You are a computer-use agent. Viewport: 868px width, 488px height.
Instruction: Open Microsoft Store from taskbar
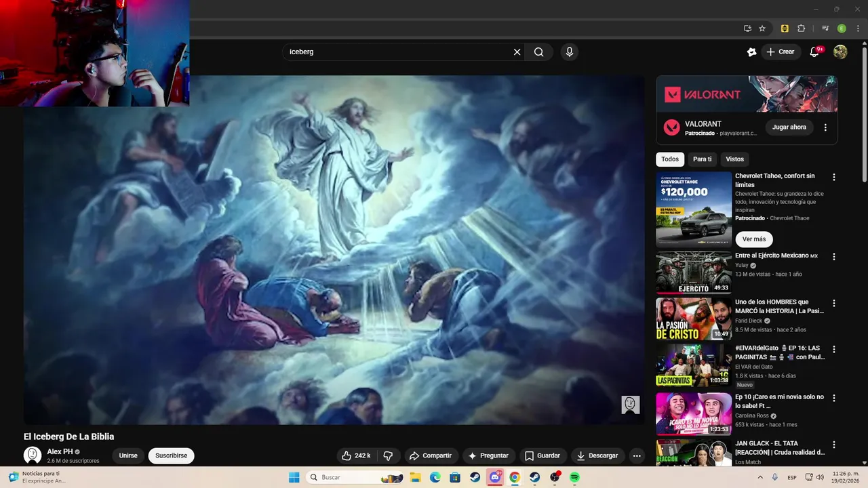(x=455, y=477)
